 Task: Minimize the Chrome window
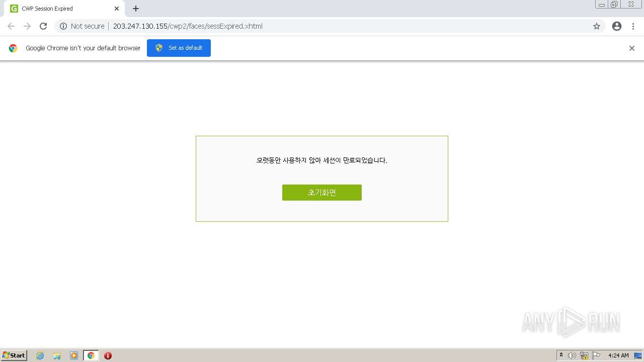[602, 5]
